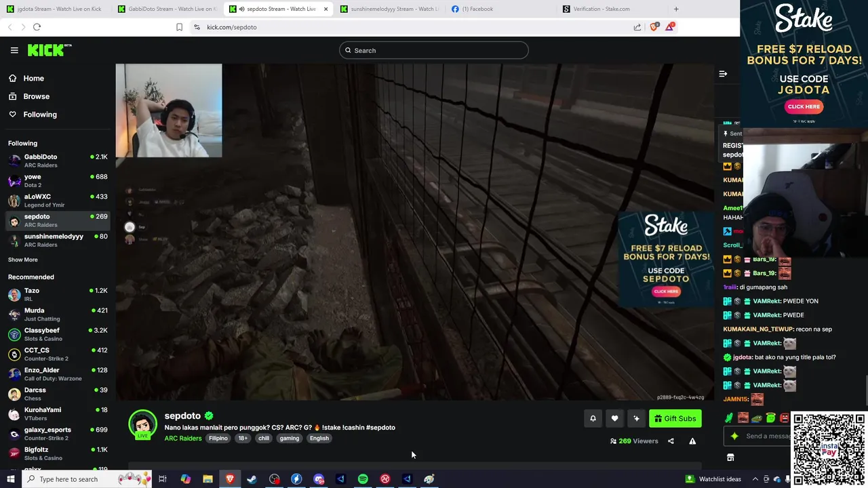Open Enzo_Alder recommended channel

coord(58,374)
